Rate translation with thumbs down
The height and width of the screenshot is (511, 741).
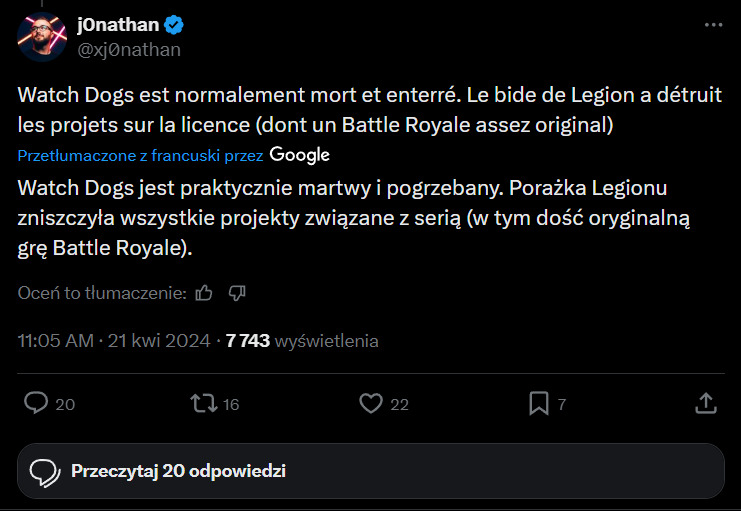237,293
